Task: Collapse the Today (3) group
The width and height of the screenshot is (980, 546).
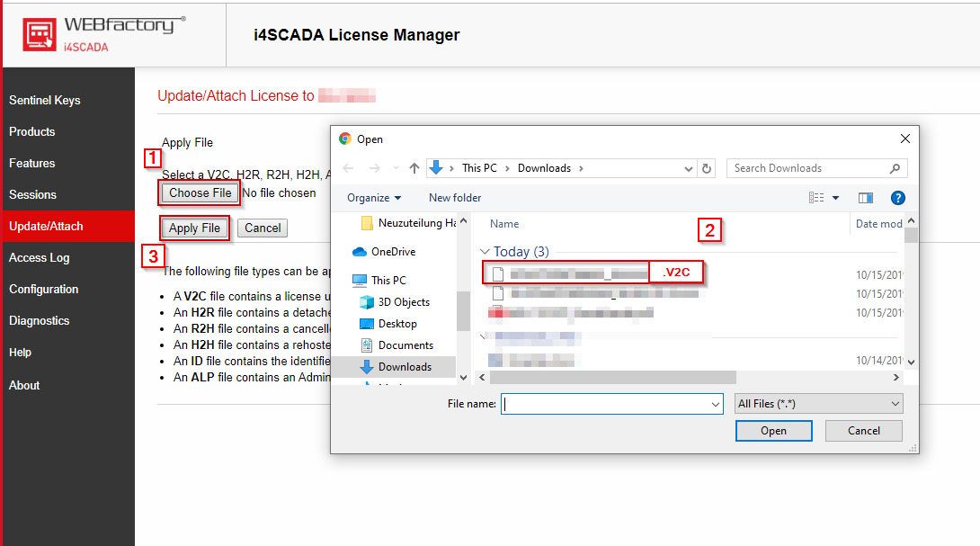Action: tap(485, 252)
